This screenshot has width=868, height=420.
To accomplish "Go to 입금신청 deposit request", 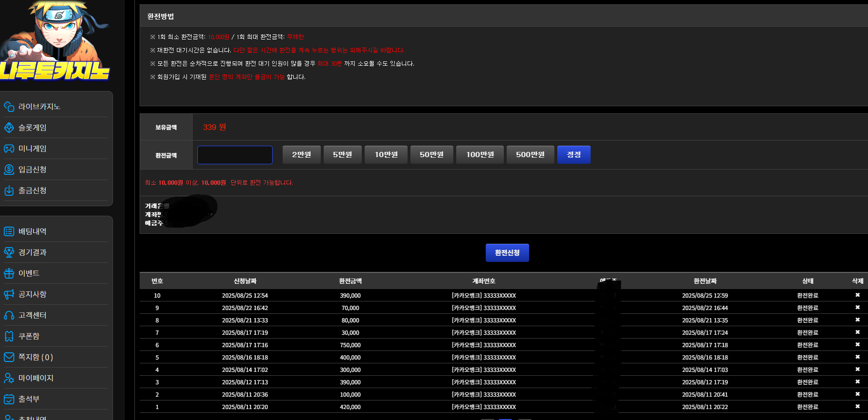I will pos(32,170).
